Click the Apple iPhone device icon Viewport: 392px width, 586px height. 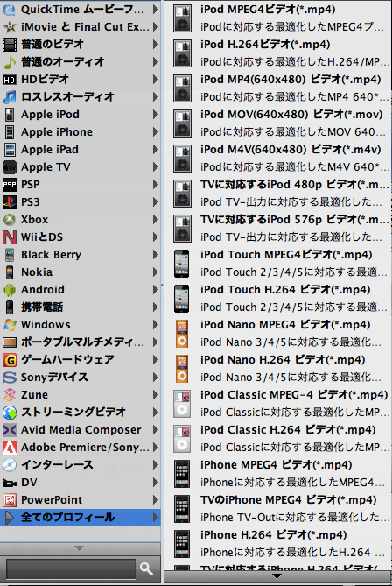(x=9, y=132)
